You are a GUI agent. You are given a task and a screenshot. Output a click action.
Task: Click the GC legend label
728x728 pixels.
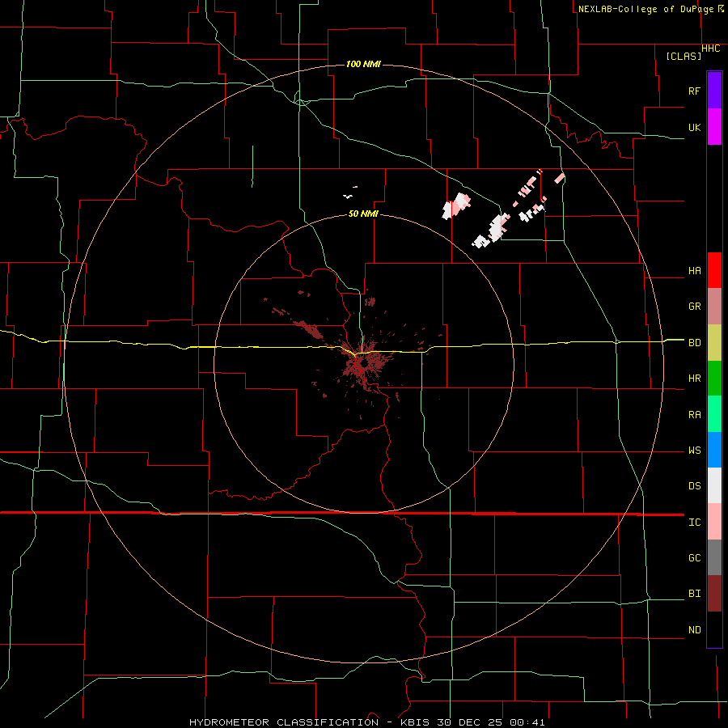[x=694, y=558]
